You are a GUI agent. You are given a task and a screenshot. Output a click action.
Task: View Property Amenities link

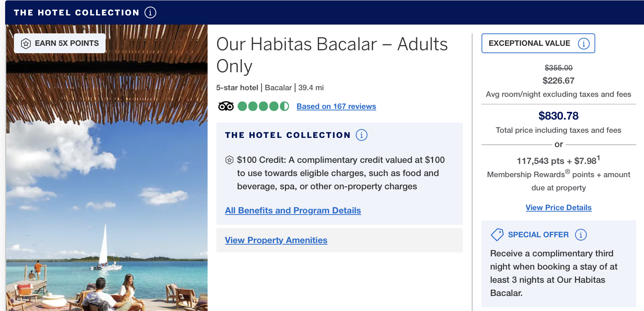click(276, 240)
